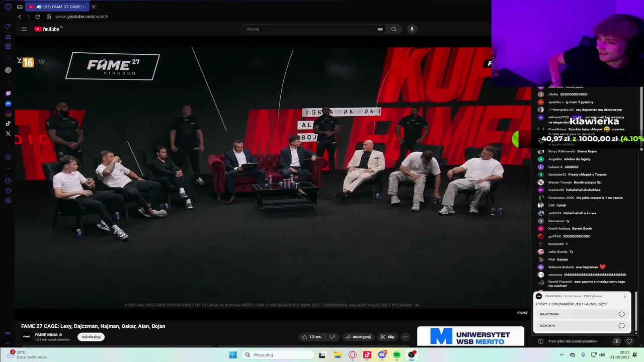The height and width of the screenshot is (362, 644).
Task: Open the YouTube hamburger guide menu
Action: point(24,29)
